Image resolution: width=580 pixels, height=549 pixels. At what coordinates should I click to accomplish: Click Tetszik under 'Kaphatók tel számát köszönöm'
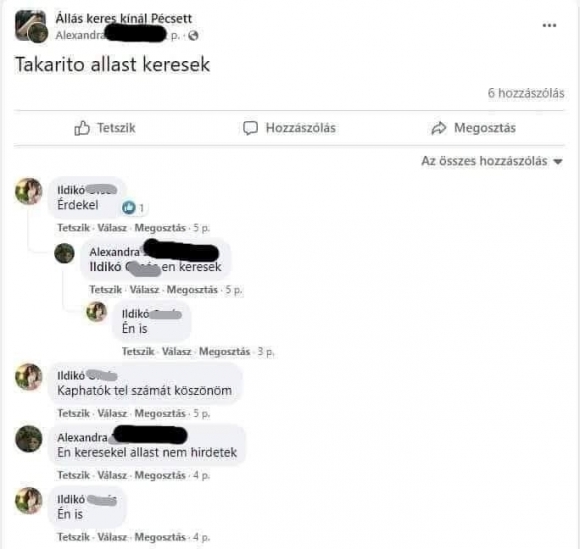(x=73, y=413)
